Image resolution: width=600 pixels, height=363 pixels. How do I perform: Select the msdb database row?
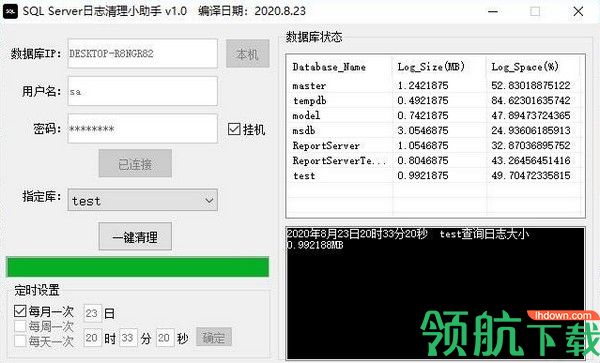point(435,130)
